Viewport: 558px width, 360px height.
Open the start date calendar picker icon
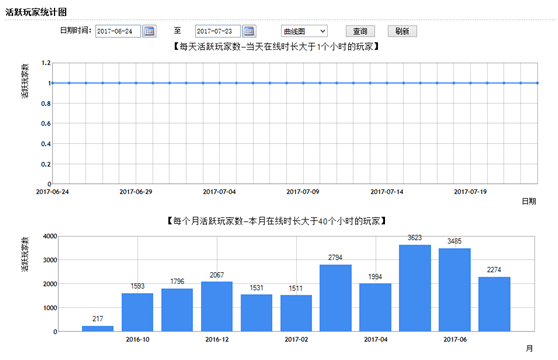coord(149,31)
